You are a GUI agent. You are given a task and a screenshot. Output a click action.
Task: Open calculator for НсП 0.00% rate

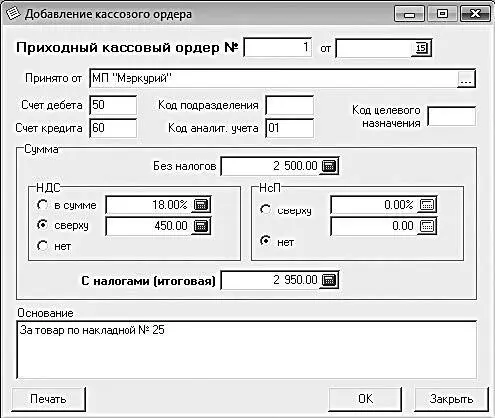[427, 205]
